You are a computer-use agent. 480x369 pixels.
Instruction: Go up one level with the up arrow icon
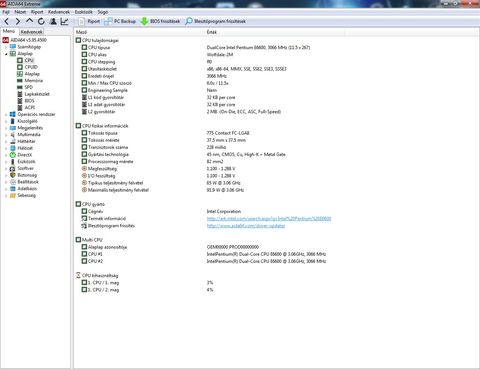click(x=29, y=21)
